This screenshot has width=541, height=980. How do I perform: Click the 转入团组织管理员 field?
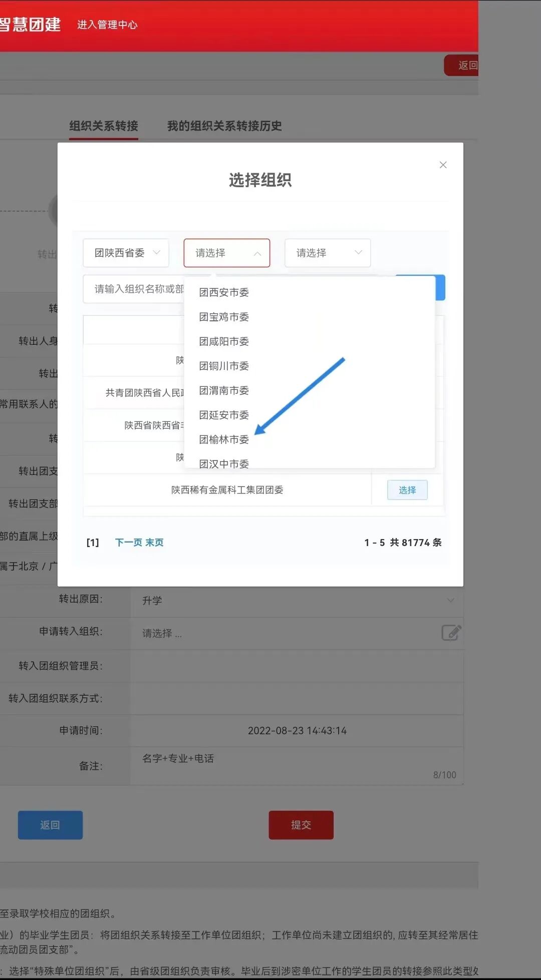297,666
